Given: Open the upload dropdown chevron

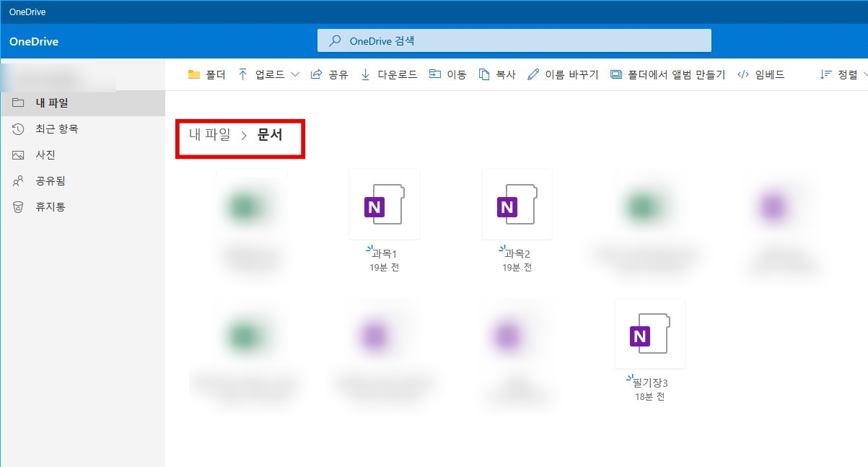Looking at the screenshot, I should pos(294,74).
